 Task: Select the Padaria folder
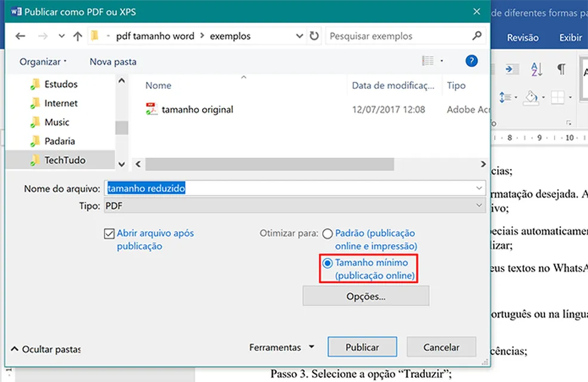59,141
